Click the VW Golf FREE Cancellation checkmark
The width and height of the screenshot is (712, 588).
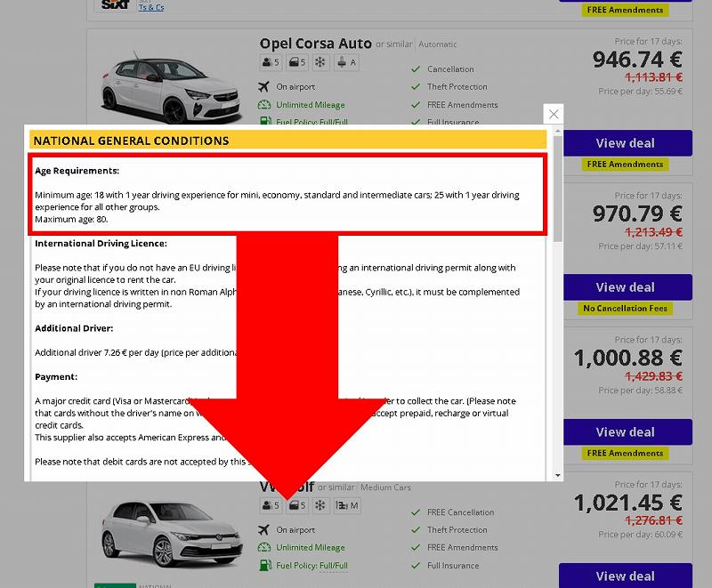click(416, 512)
